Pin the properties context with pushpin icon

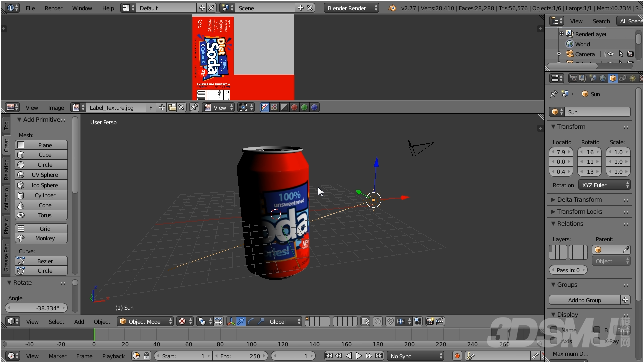554,94
